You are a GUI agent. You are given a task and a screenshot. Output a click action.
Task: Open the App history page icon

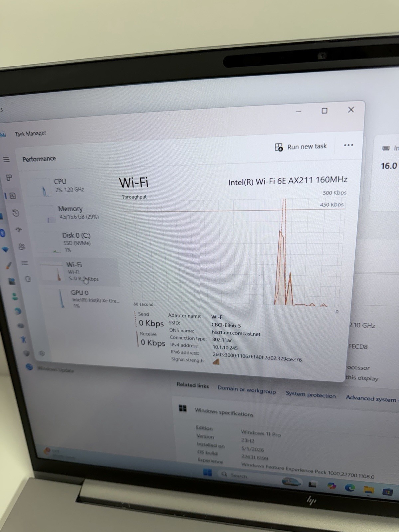click(16, 213)
